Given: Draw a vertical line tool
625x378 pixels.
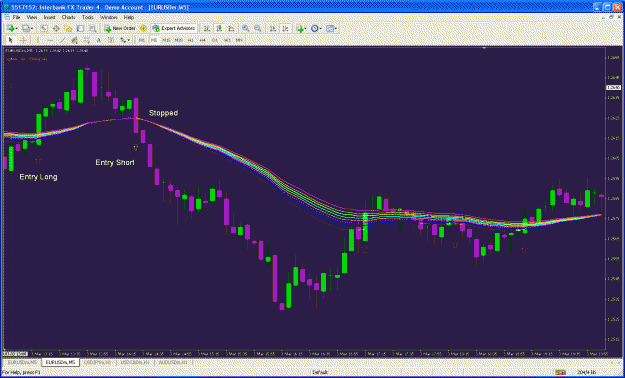Looking at the screenshot, I should [x=38, y=40].
